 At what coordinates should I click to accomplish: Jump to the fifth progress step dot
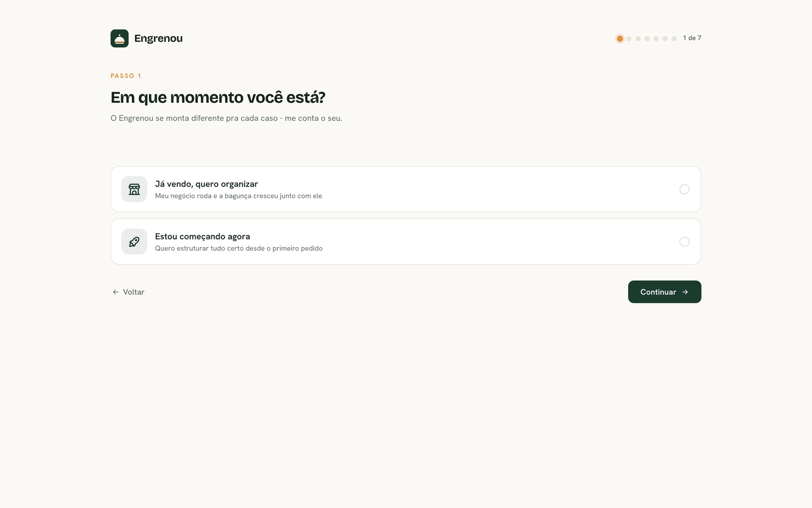656,39
